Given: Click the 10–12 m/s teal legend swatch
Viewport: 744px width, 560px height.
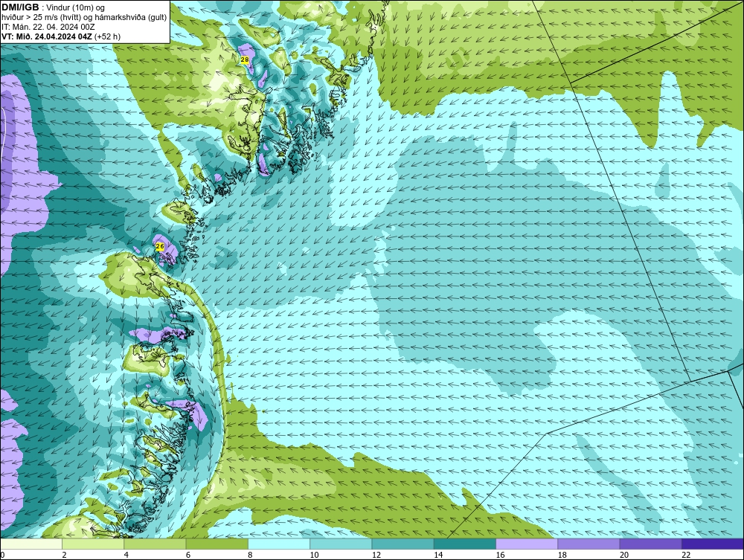Looking at the screenshot, I should coord(341,544).
